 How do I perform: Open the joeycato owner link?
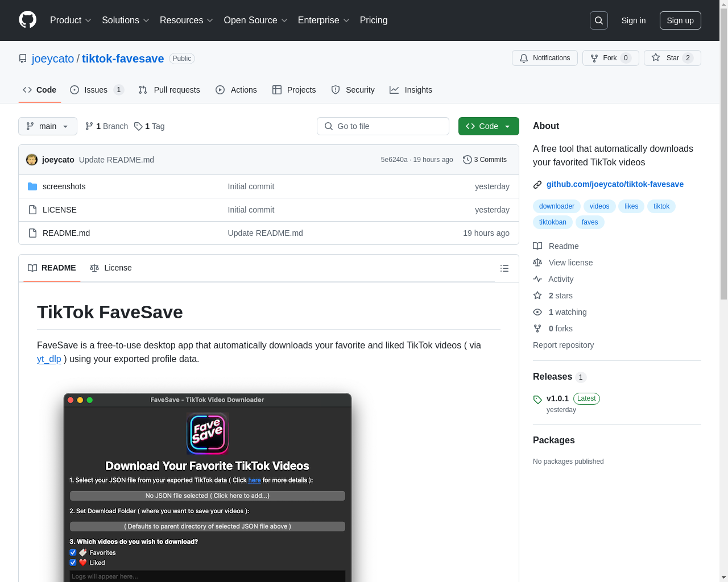point(53,59)
